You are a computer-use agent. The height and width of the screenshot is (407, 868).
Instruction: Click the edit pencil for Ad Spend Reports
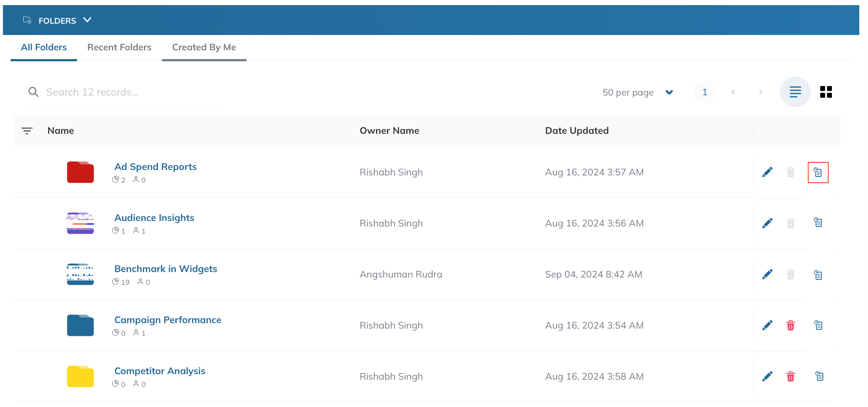click(x=767, y=172)
